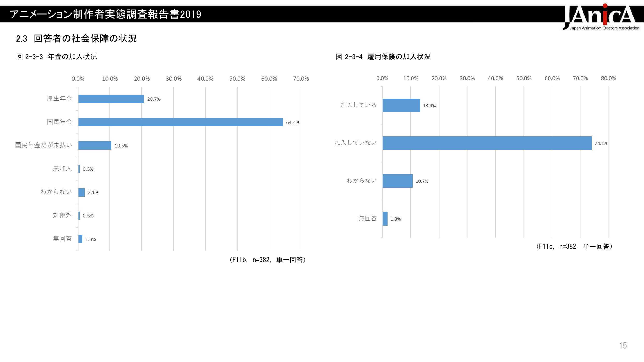
Task: Click the 74.1% bar for 加入していない
Action: 487,143
